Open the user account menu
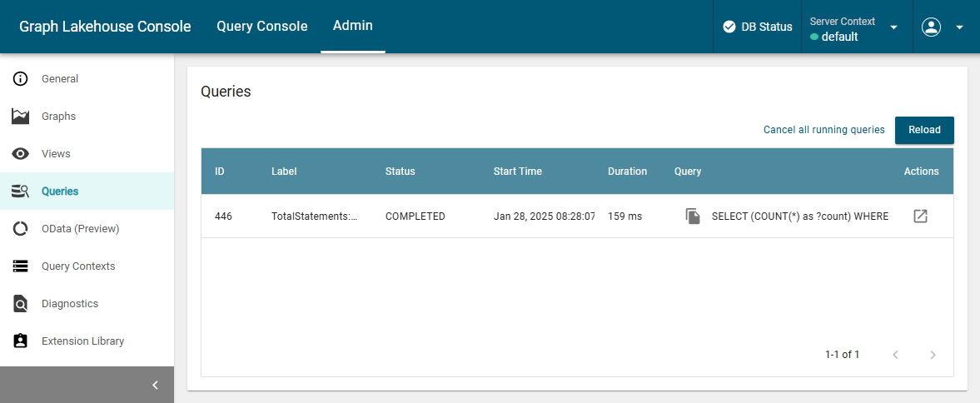Image resolution: width=980 pixels, height=403 pixels. [942, 27]
